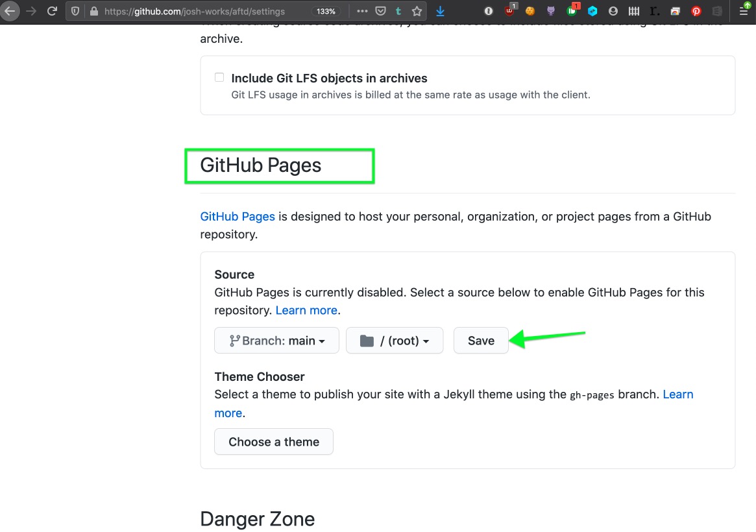Bookmark this page with the star icon
Viewport: 756px width, 532px height.
417,11
